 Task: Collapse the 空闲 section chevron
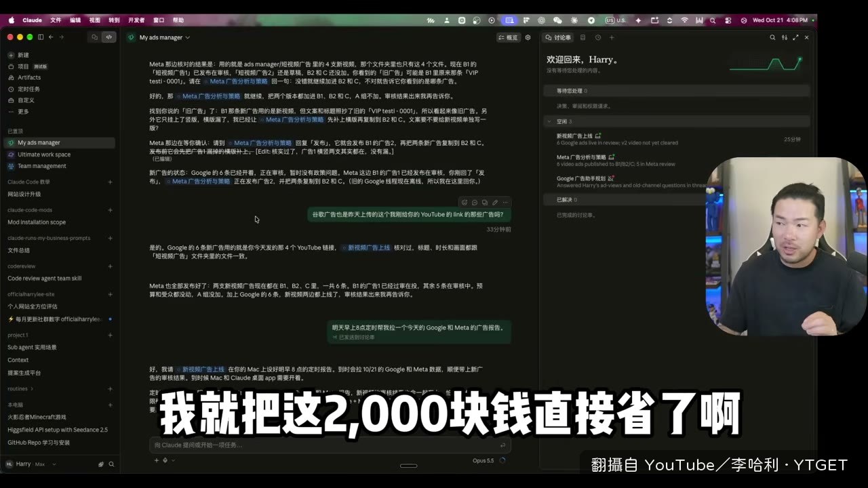pos(549,121)
